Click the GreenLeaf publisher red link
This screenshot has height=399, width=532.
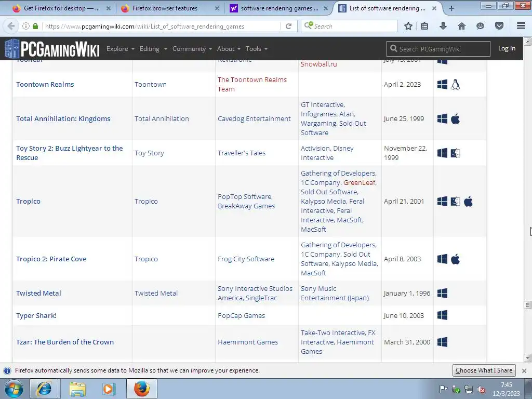point(360,182)
